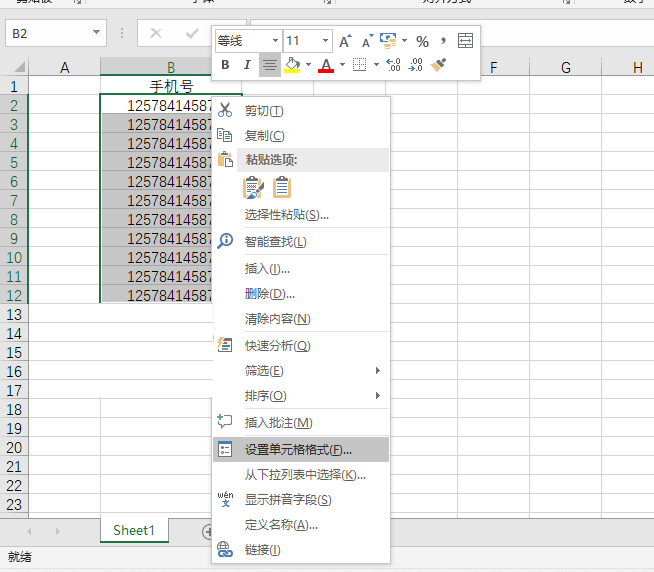This screenshot has height=572, width=654.
Task: Switch to Sheet1 tab
Action: (134, 530)
